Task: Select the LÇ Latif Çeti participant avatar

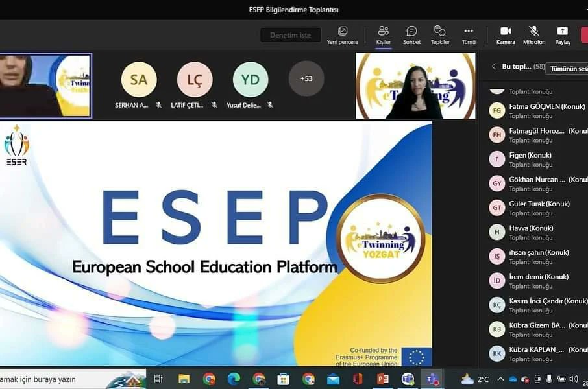Action: (x=195, y=80)
